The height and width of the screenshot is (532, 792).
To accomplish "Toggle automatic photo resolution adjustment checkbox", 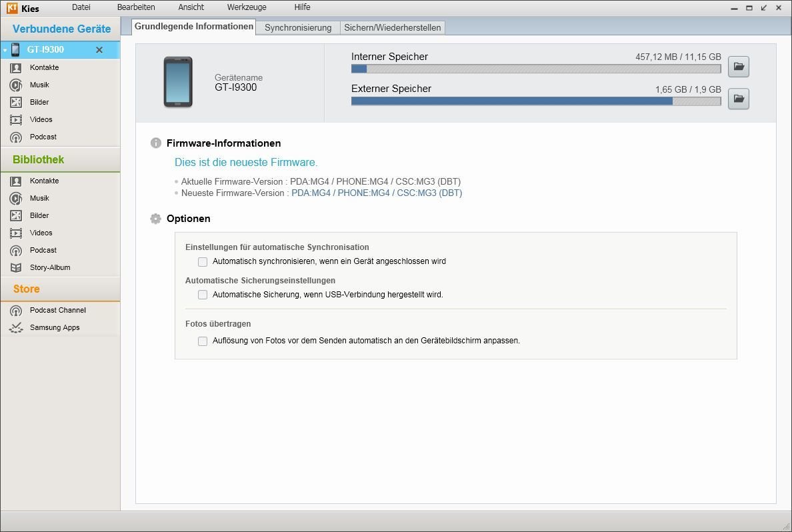I will click(x=203, y=341).
